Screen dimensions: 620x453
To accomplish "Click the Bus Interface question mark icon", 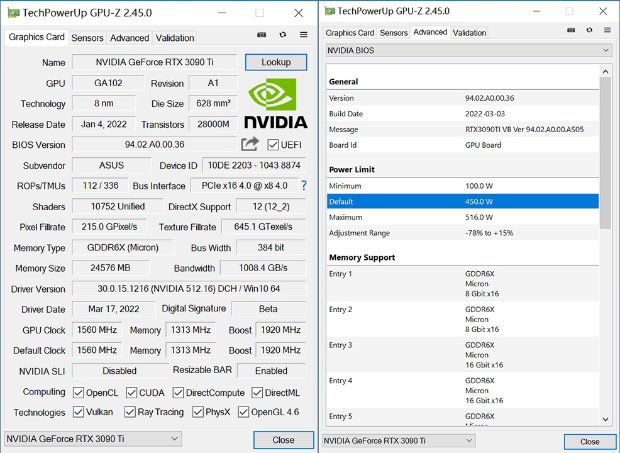I will pyautogui.click(x=304, y=185).
